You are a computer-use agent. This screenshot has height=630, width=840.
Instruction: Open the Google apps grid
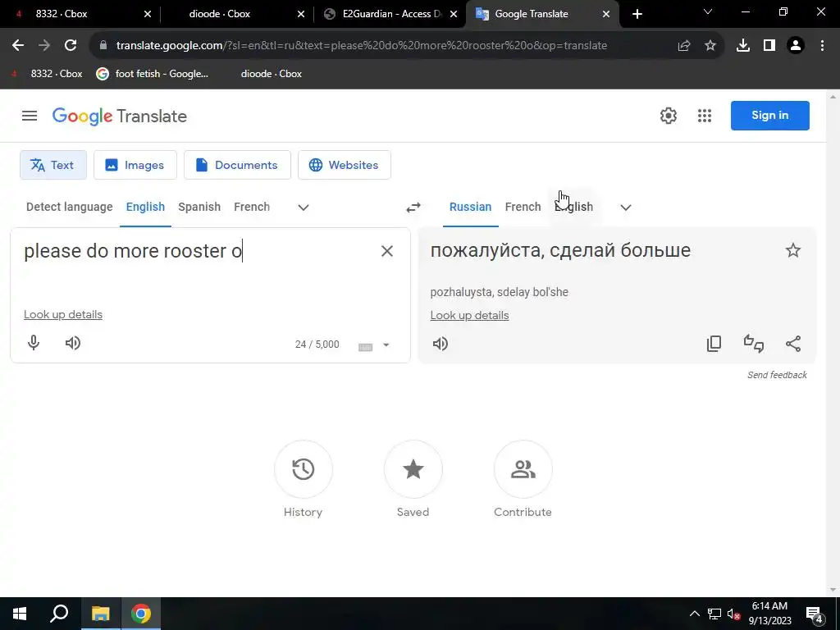[705, 116]
